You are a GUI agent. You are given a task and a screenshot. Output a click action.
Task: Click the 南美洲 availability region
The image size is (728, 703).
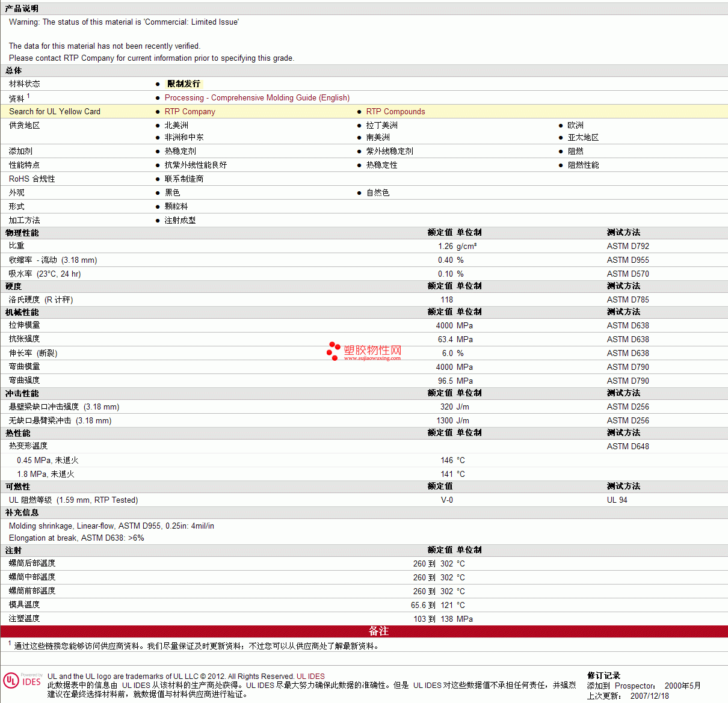click(378, 137)
